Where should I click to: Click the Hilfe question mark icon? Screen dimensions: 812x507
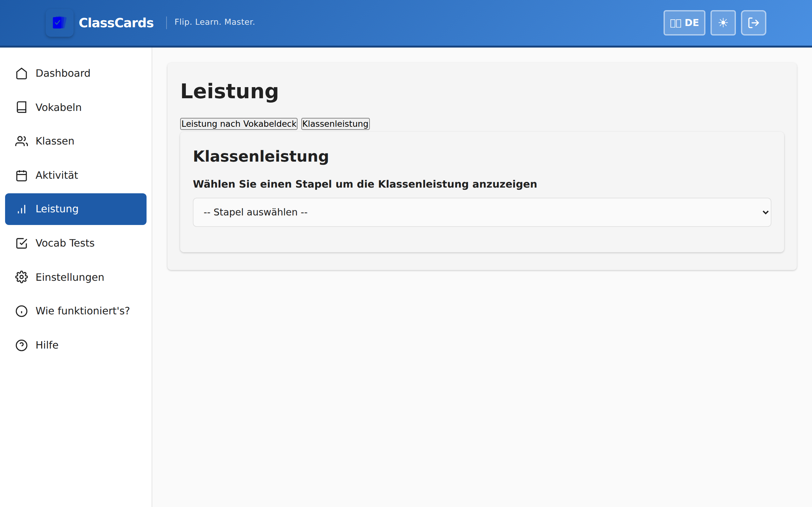pos(22,345)
